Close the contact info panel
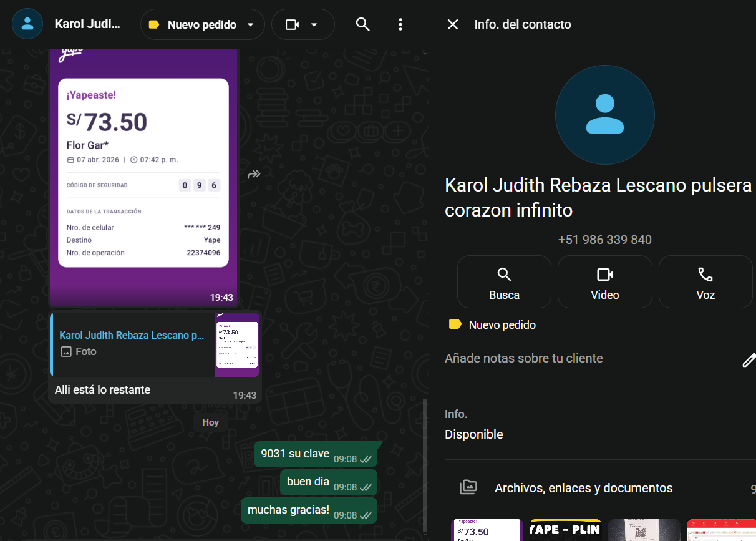756x541 pixels. (x=453, y=24)
